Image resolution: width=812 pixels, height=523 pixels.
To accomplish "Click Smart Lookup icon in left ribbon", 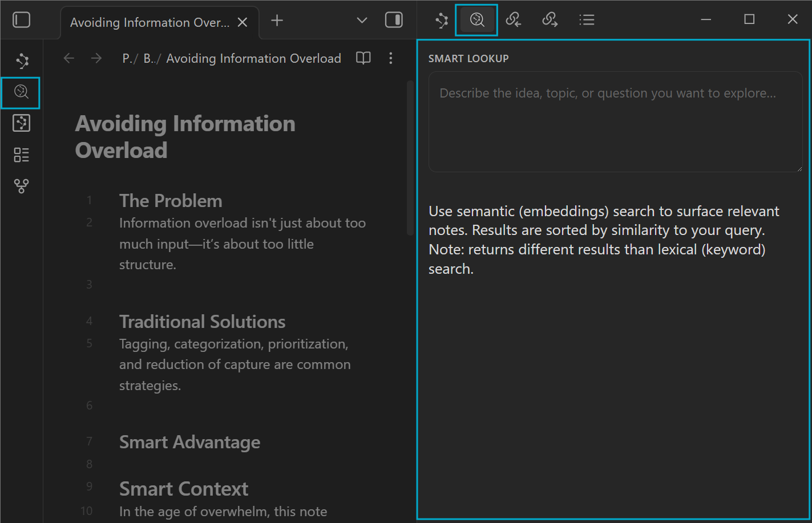I will point(21,92).
